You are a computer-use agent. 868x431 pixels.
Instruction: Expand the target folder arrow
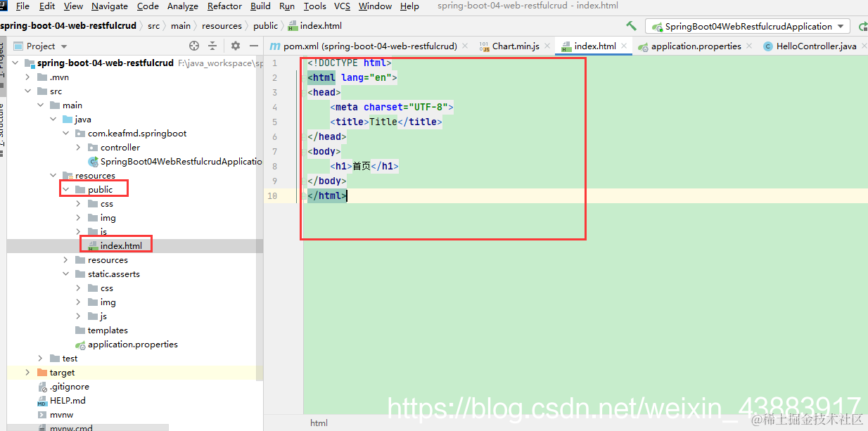(28, 373)
